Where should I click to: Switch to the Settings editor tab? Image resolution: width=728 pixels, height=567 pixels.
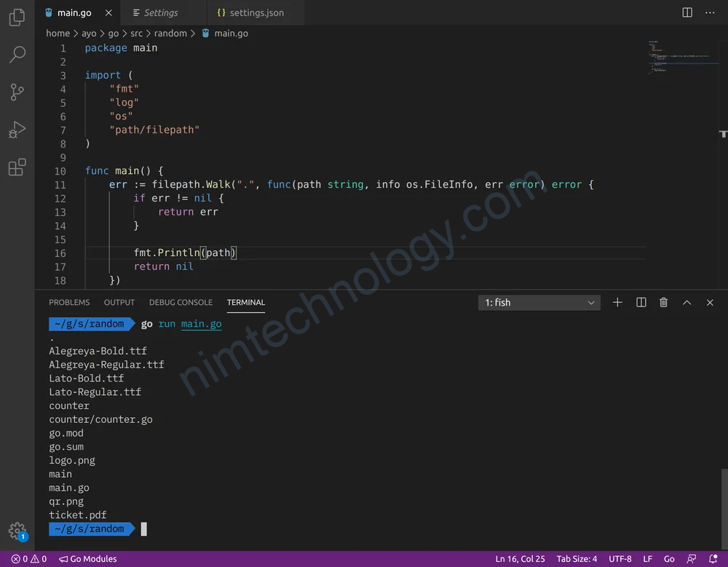click(x=160, y=13)
